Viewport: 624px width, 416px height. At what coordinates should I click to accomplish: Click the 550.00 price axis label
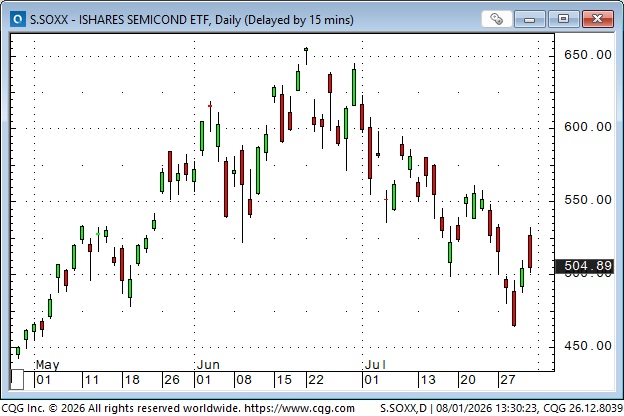[588, 200]
